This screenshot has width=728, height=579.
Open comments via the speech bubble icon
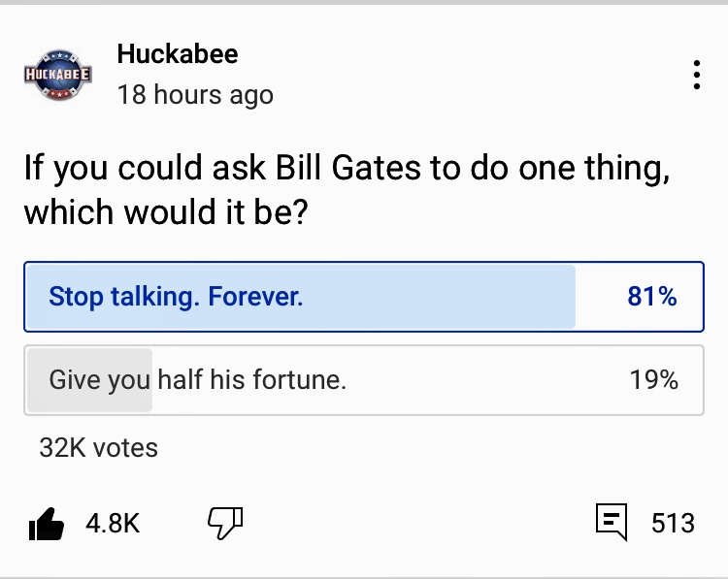tap(611, 524)
